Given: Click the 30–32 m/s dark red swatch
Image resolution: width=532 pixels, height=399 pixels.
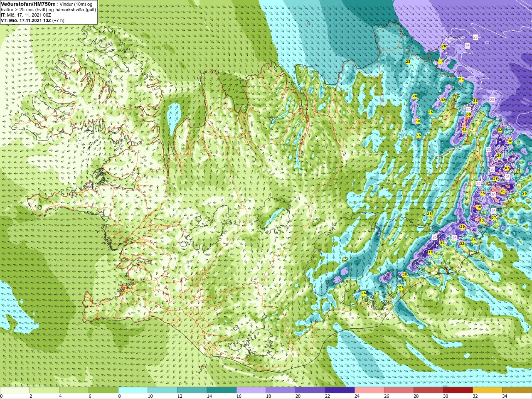Looking at the screenshot, I should pyautogui.click(x=458, y=390).
